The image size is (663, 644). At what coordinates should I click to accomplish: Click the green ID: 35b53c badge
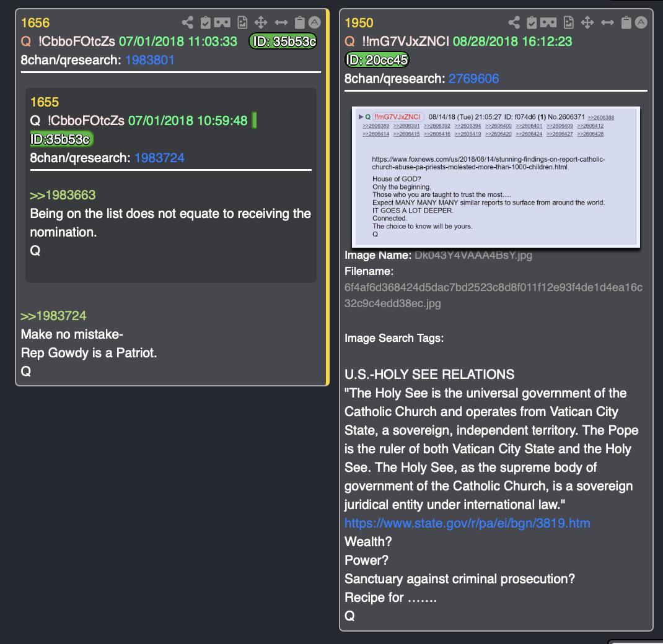[283, 41]
